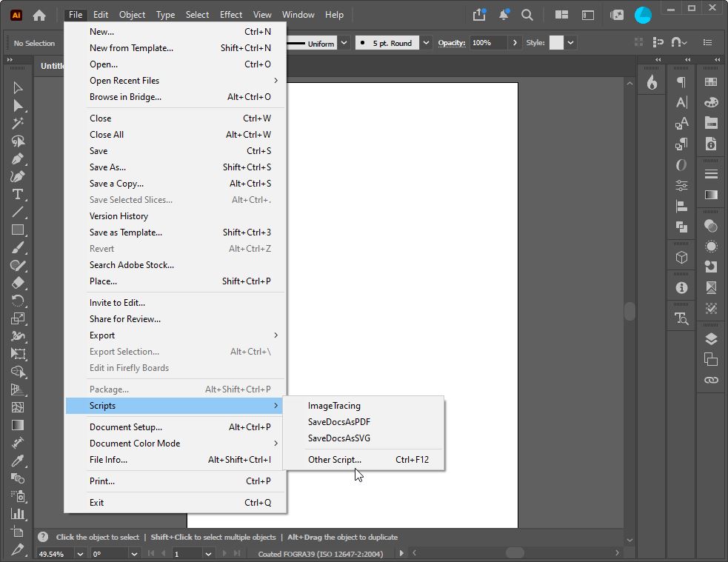This screenshot has width=728, height=562.
Task: Select the Selection tool arrow
Action: [x=18, y=87]
